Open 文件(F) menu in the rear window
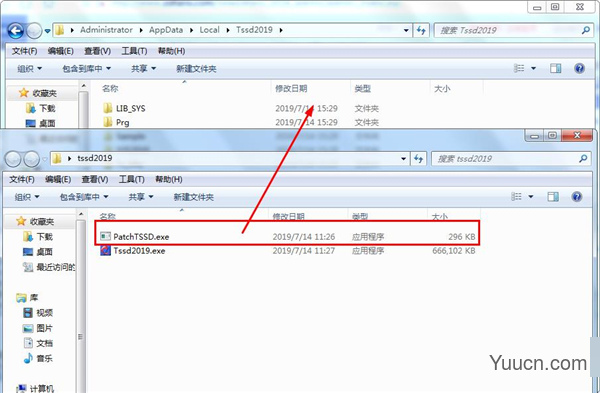600x393 pixels. tap(24, 51)
